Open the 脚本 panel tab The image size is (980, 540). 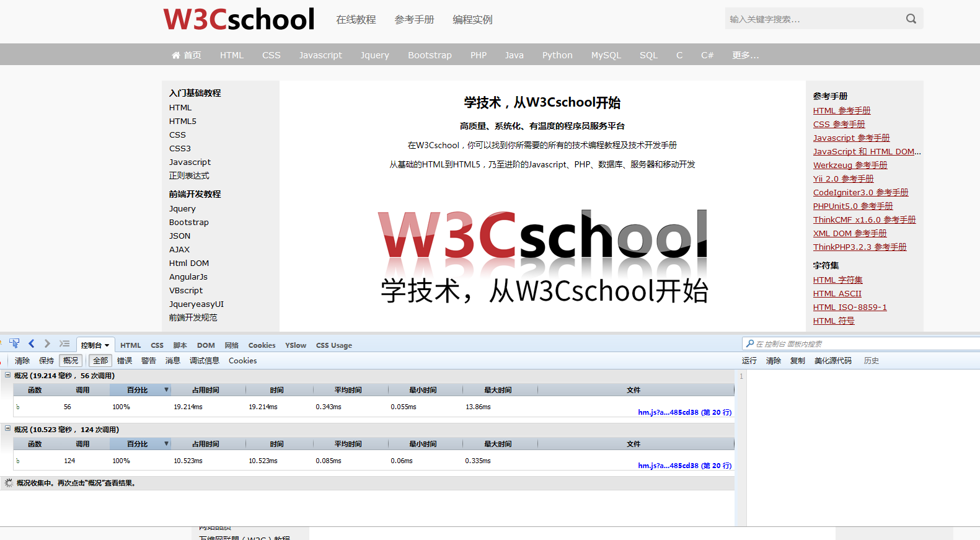[x=180, y=345]
